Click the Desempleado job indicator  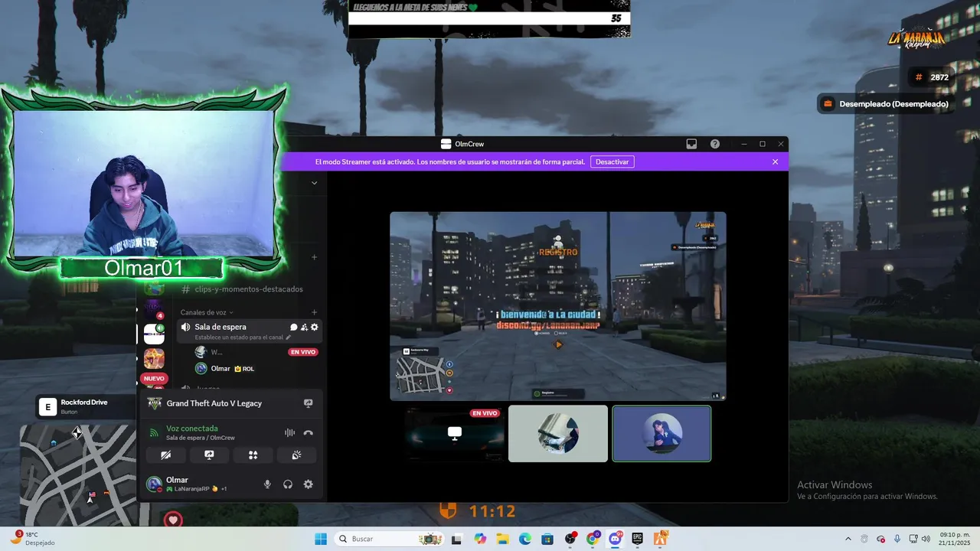click(887, 103)
